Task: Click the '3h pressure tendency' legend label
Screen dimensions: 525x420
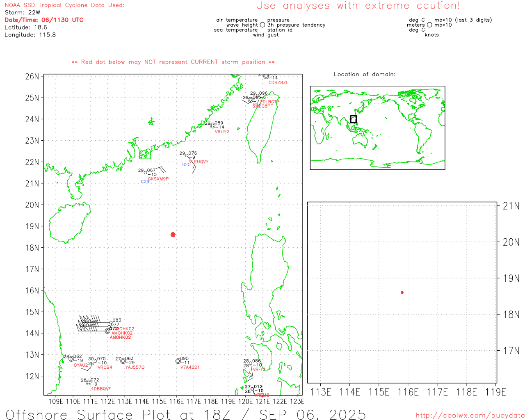Action: (296, 25)
